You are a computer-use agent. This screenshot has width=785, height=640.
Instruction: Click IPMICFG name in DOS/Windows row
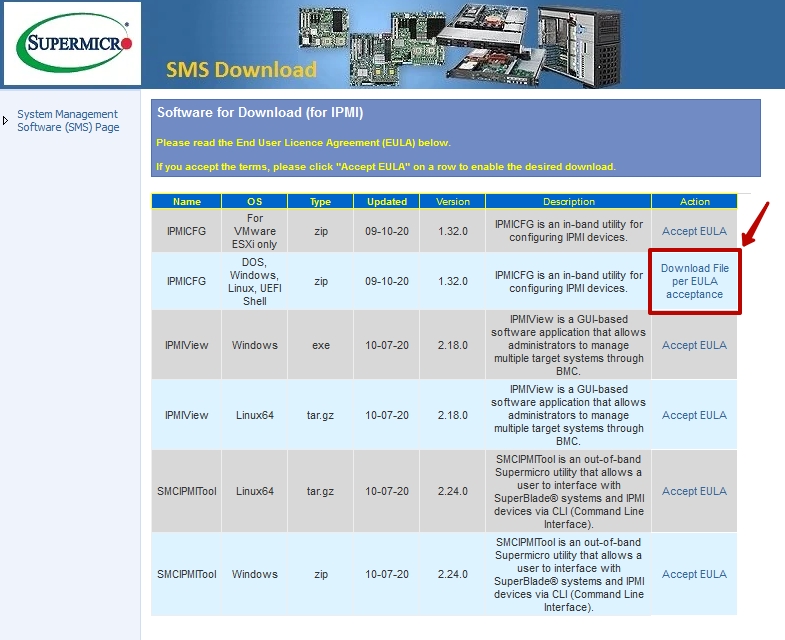[186, 281]
